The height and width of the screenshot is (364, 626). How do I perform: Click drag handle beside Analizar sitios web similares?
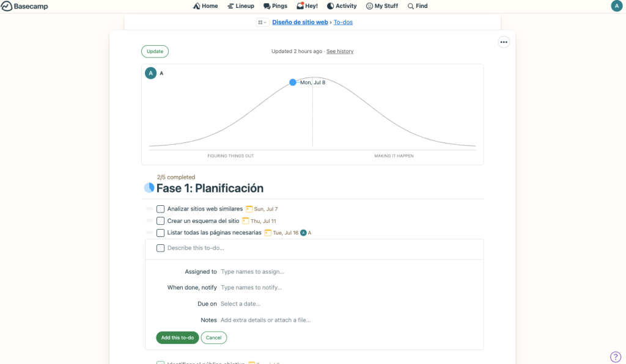[150, 209]
